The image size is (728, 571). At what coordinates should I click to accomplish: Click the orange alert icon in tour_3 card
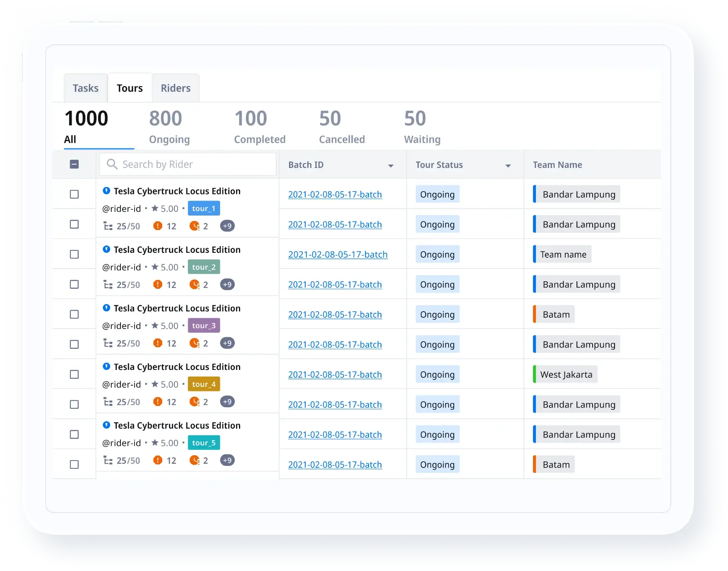coord(158,343)
